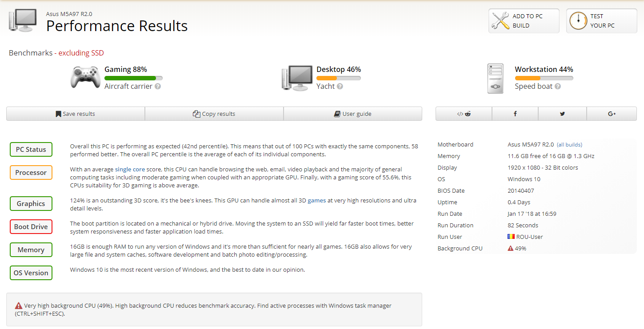Follow the all builds link
Screen dimensions: 644x329
tap(569, 145)
